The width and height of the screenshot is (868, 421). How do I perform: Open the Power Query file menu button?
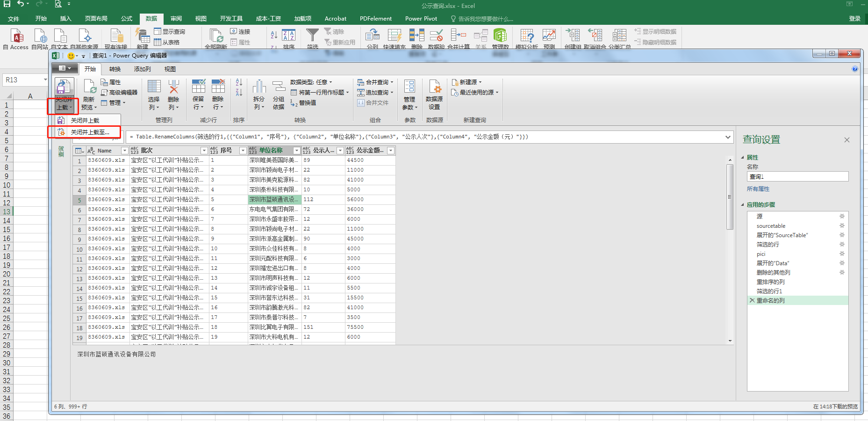pyautogui.click(x=65, y=68)
